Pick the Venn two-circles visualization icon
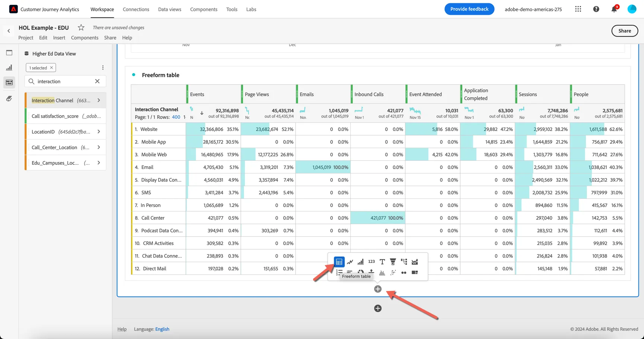This screenshot has height=339, width=644. (404, 273)
